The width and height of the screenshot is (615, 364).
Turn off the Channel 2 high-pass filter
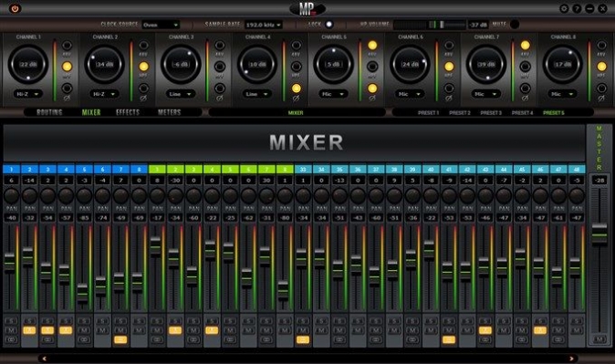144,67
